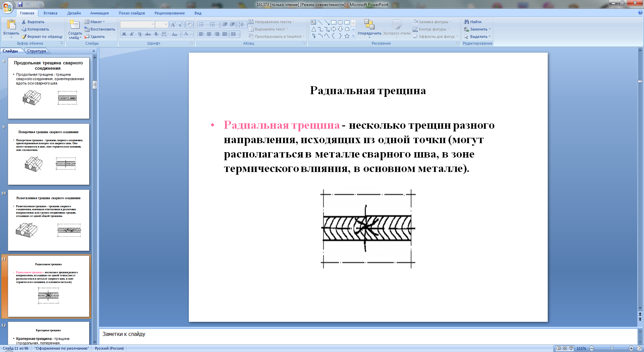Zoom out with minus button
644x352 pixels.
tap(592, 348)
